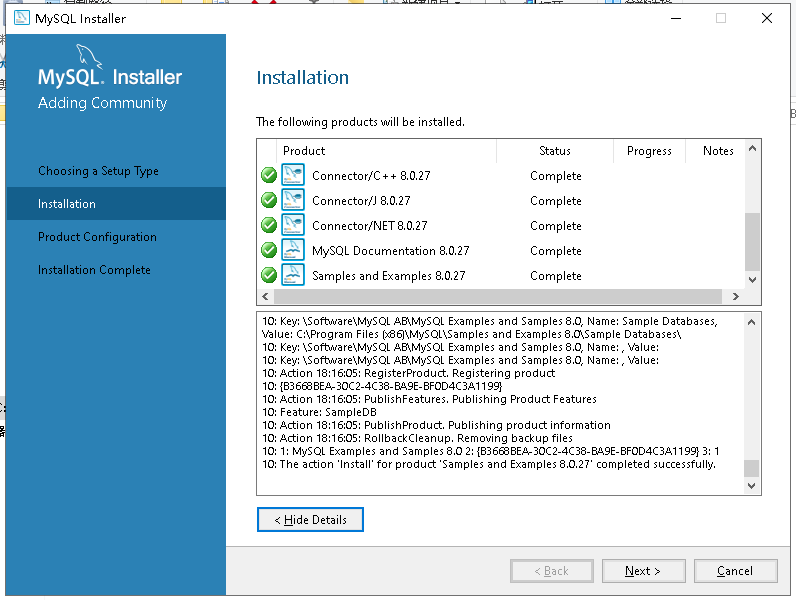The height and width of the screenshot is (600, 796).
Task: Click the green checkmark beside Connector/C++ 8.0.27
Action: click(x=269, y=175)
